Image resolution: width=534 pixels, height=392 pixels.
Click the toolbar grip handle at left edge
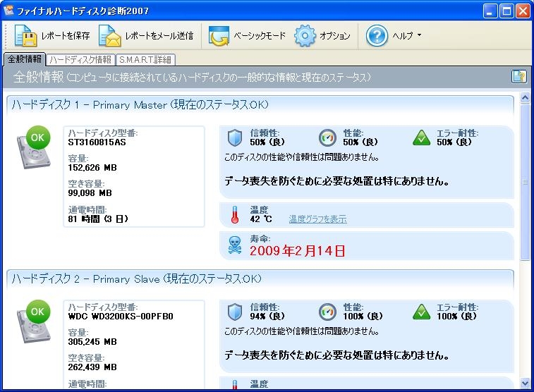[x=6, y=35]
